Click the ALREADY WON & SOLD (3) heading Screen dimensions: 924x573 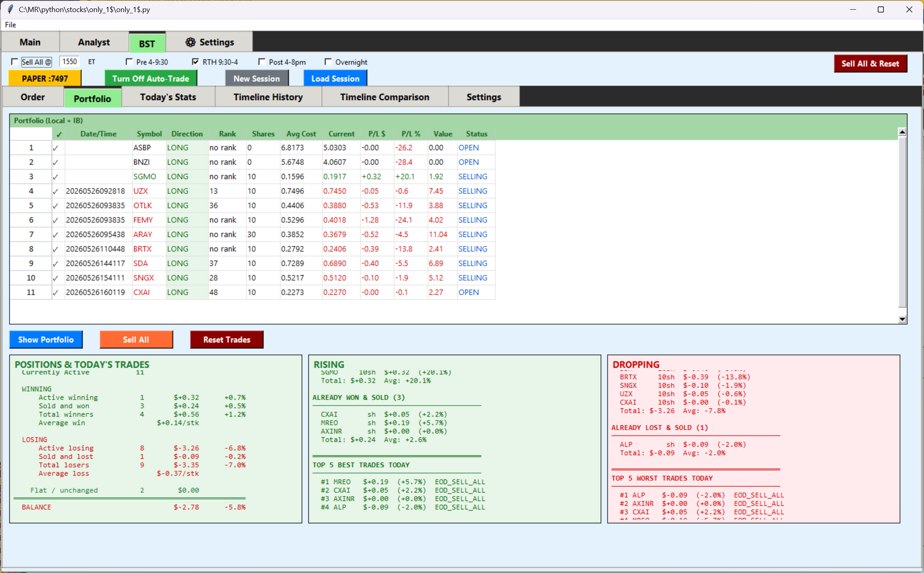click(x=359, y=397)
